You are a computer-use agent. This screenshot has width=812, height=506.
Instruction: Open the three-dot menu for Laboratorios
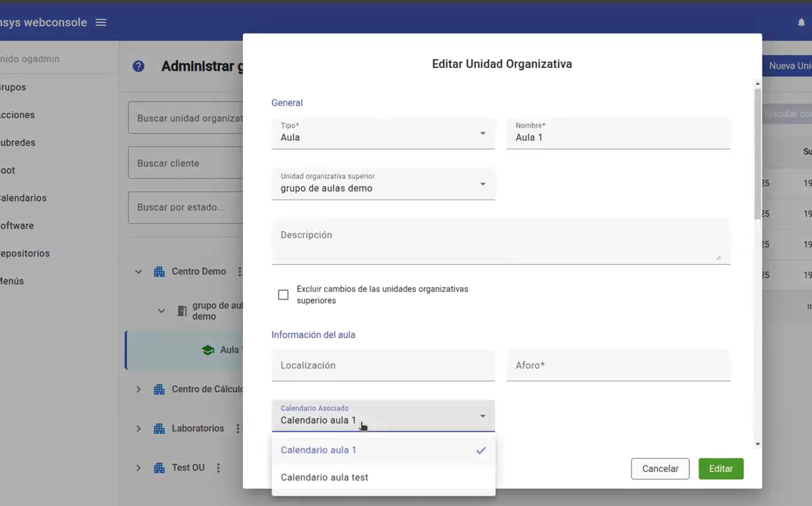click(x=238, y=429)
